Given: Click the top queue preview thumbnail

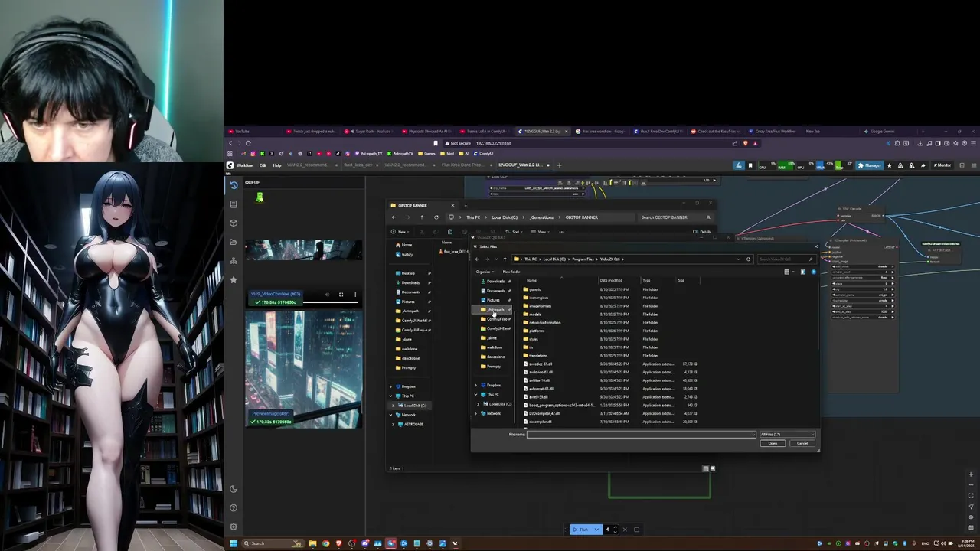Looking at the screenshot, I should pos(304,250).
